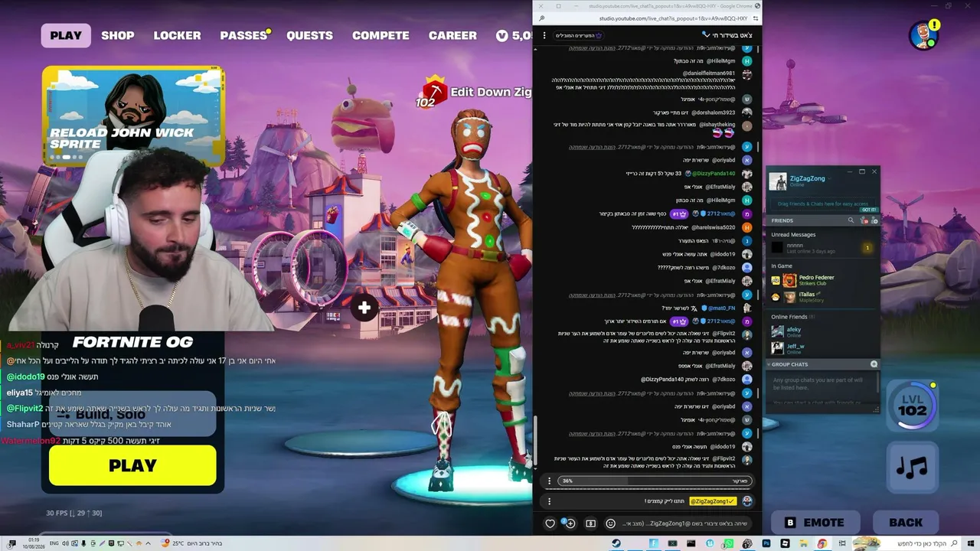The width and height of the screenshot is (980, 551).
Task: Switch to the SHOP tab
Action: [118, 35]
